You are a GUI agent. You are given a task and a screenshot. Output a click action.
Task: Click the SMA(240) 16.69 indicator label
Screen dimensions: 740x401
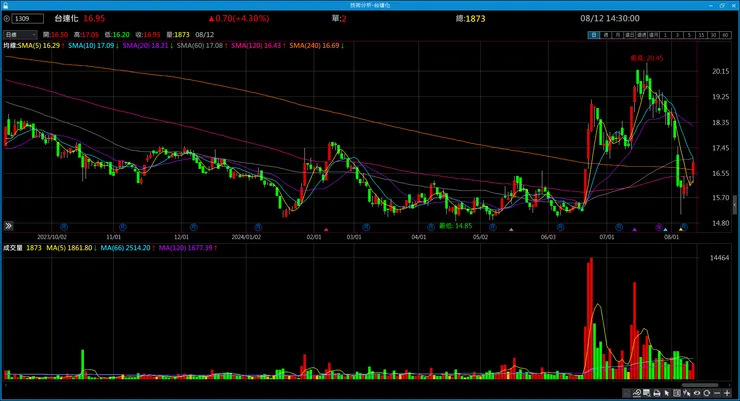pos(314,45)
